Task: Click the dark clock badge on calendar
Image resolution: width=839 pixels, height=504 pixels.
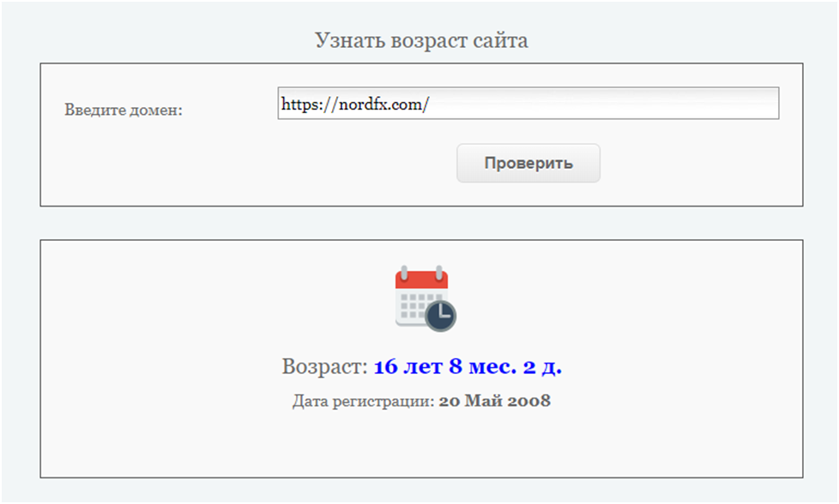Action: tap(440, 315)
